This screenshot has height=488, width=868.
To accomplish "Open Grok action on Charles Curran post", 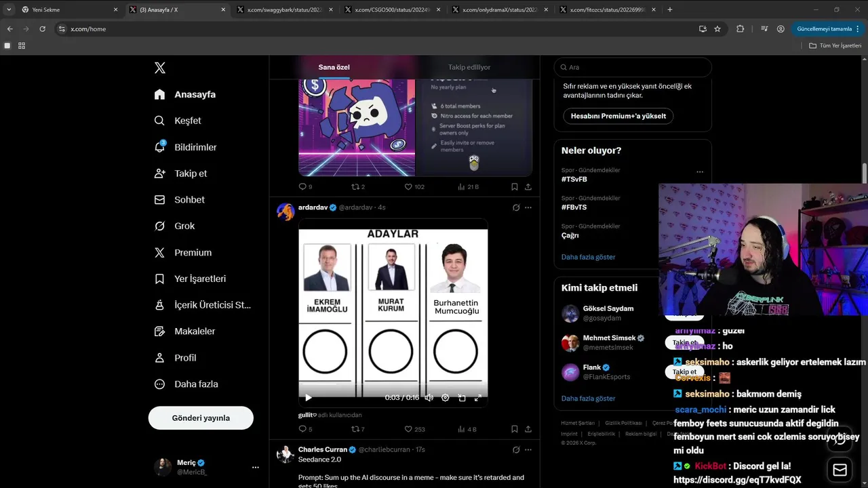I will pyautogui.click(x=516, y=449).
